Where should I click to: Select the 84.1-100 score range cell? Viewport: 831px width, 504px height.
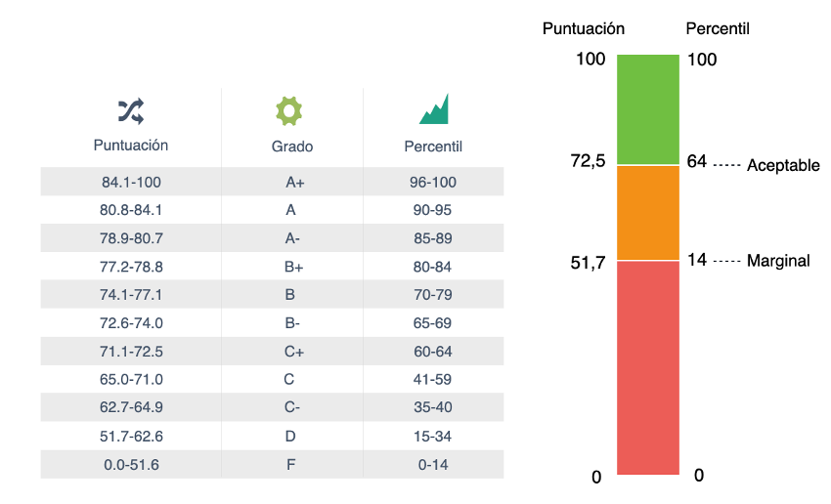tap(131, 182)
